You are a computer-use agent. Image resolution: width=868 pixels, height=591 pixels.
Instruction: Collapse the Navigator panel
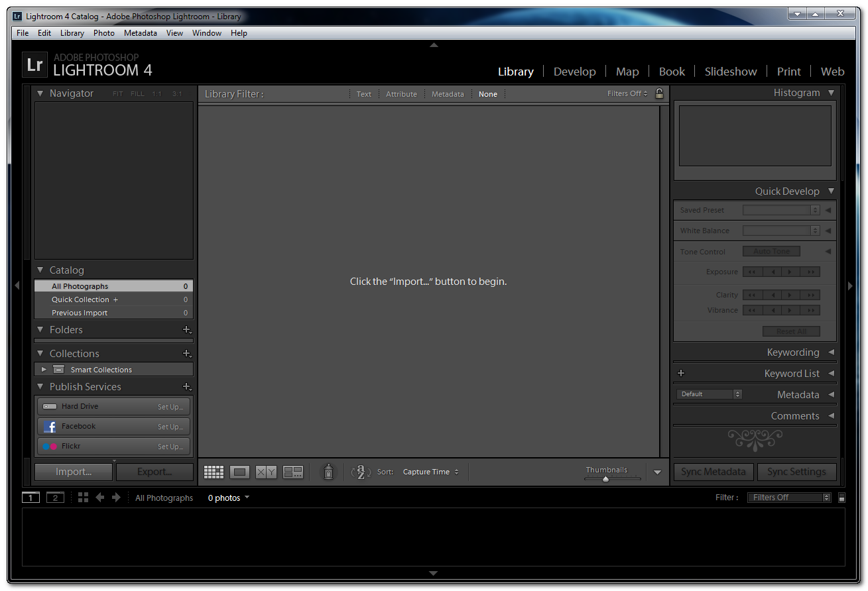(40, 93)
